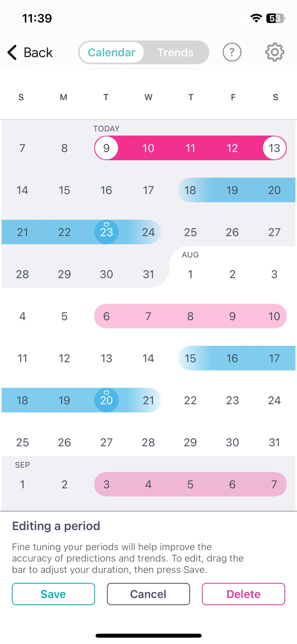The image size is (297, 644).
Task: Tap the Back chevron arrow
Action: (x=12, y=52)
